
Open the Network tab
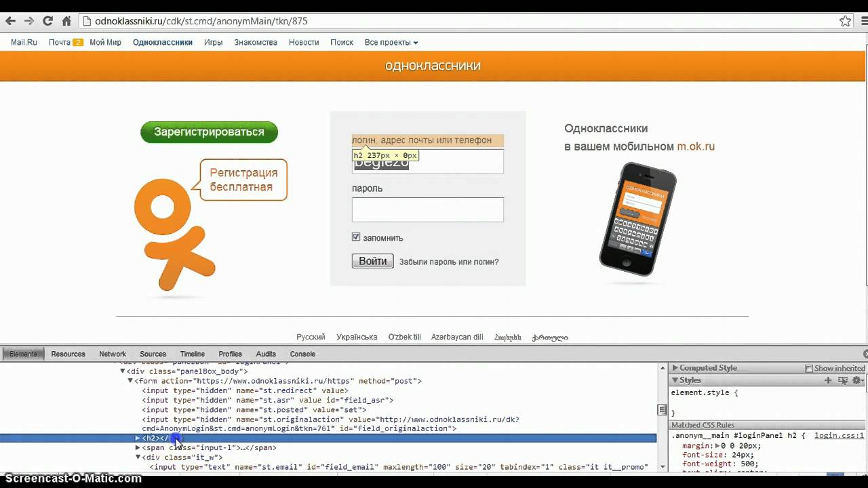pyautogui.click(x=113, y=354)
